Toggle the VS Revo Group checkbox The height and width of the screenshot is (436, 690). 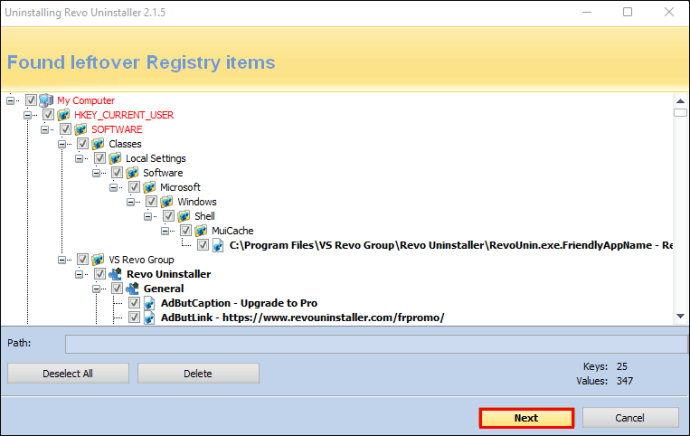[x=82, y=260]
